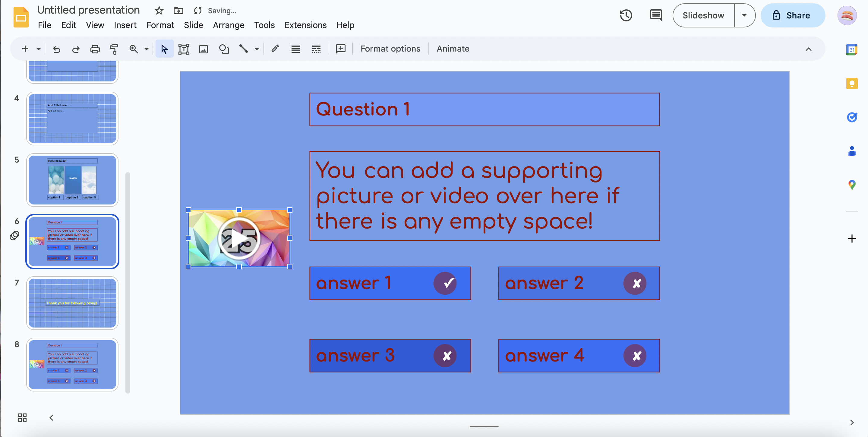868x437 pixels.
Task: Open the Arrange menu
Action: point(229,25)
